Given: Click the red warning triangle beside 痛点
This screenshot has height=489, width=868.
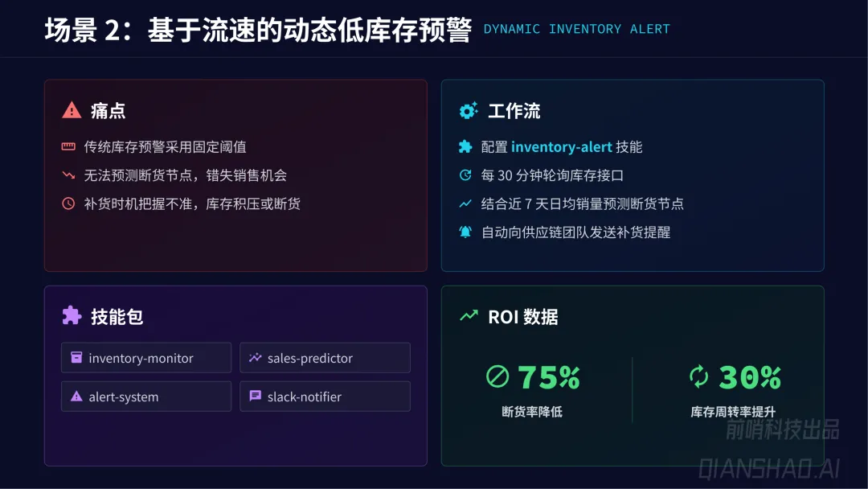Looking at the screenshot, I should (x=72, y=110).
